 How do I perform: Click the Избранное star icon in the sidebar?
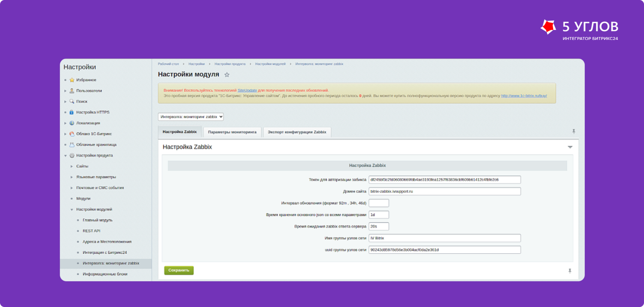click(72, 80)
